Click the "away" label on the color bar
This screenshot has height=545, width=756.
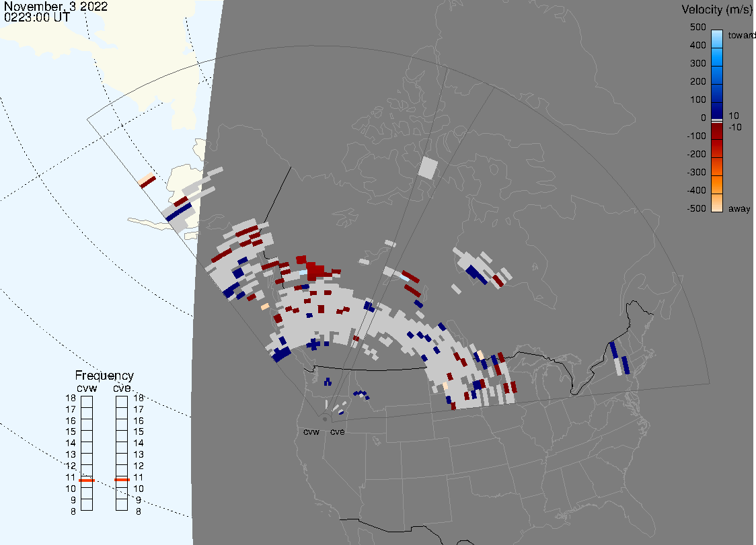[x=739, y=208]
